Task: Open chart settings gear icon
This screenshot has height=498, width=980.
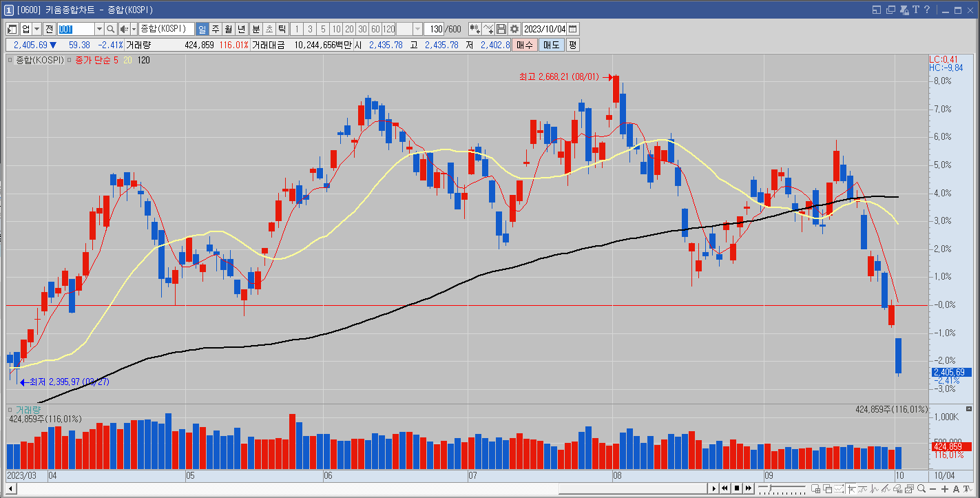Action: (x=514, y=29)
